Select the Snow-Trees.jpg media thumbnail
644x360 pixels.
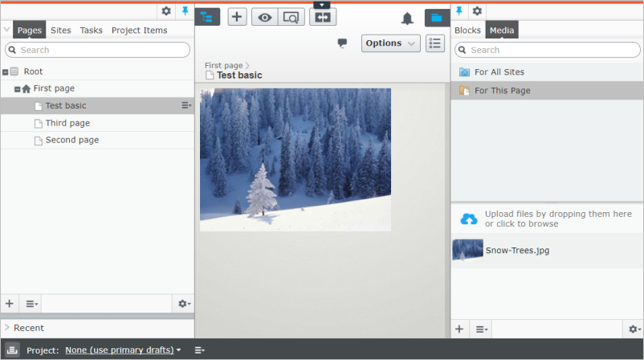467,250
